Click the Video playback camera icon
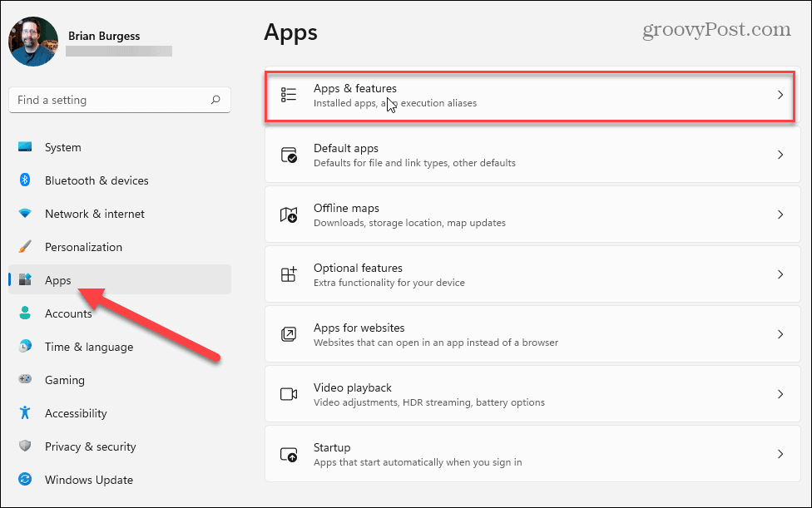 289,394
